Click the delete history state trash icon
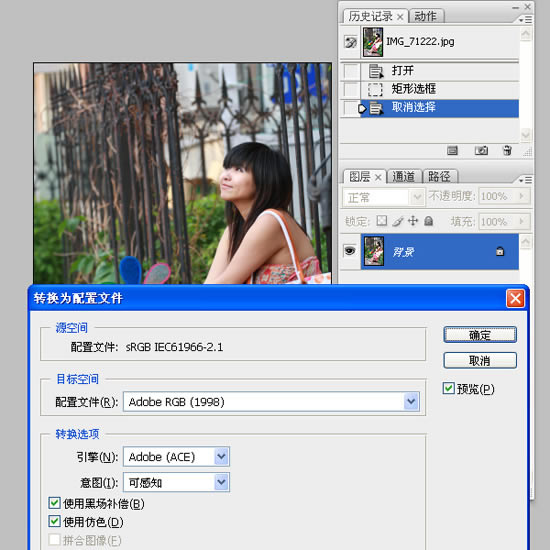The width and height of the screenshot is (550, 550). (x=507, y=150)
